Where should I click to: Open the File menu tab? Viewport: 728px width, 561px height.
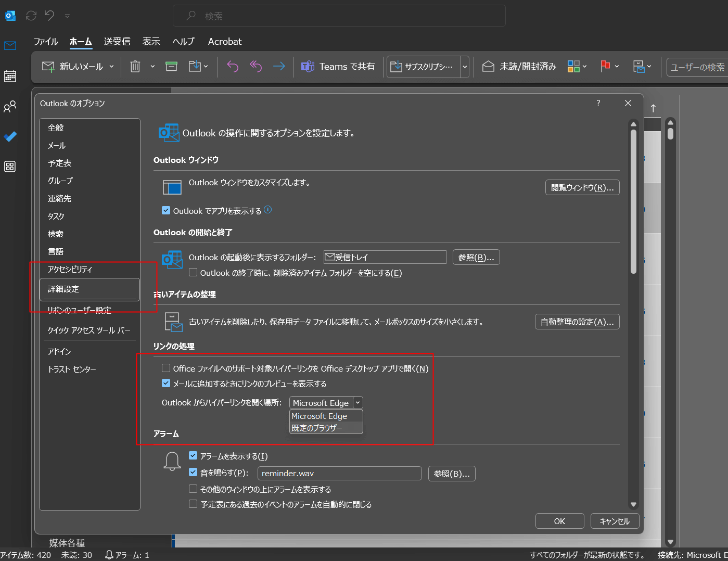click(46, 42)
